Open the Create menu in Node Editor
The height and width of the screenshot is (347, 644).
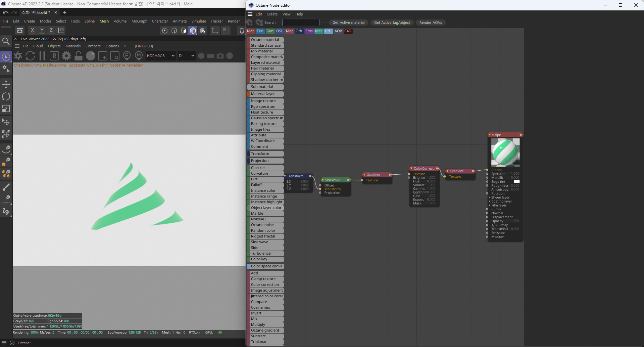(272, 14)
